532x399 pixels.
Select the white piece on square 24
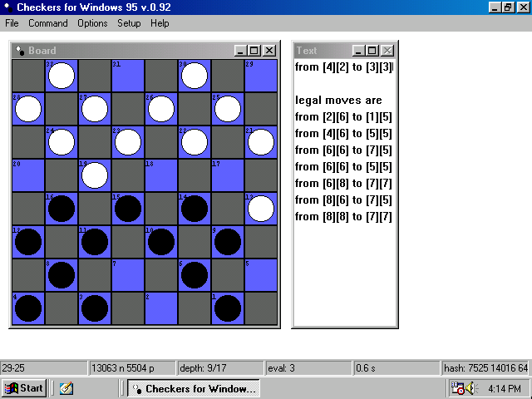62,142
